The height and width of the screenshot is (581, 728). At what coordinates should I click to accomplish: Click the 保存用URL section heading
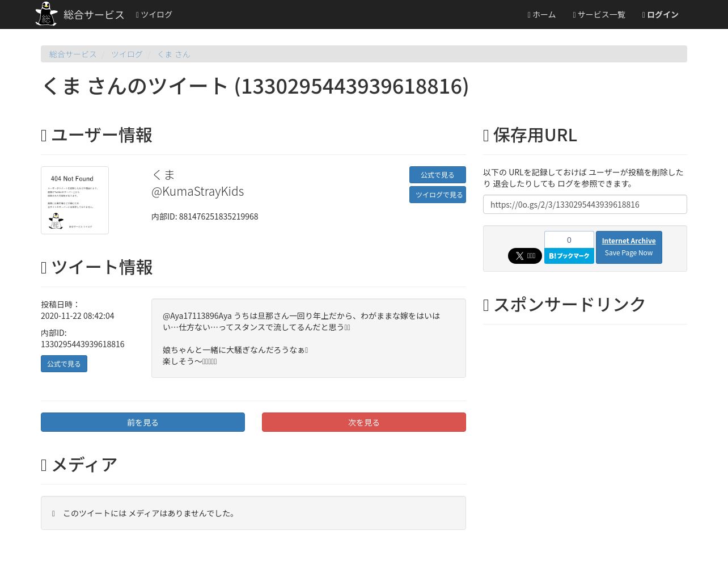point(530,135)
